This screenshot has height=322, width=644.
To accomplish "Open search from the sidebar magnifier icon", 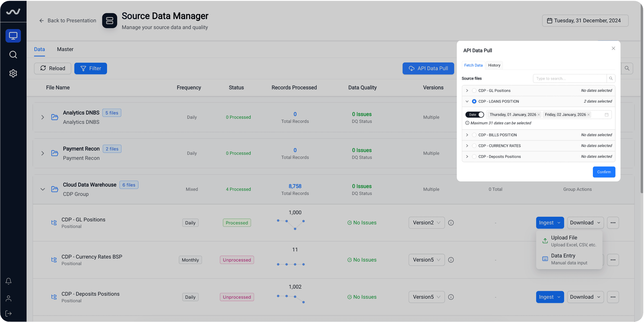I will [x=13, y=54].
